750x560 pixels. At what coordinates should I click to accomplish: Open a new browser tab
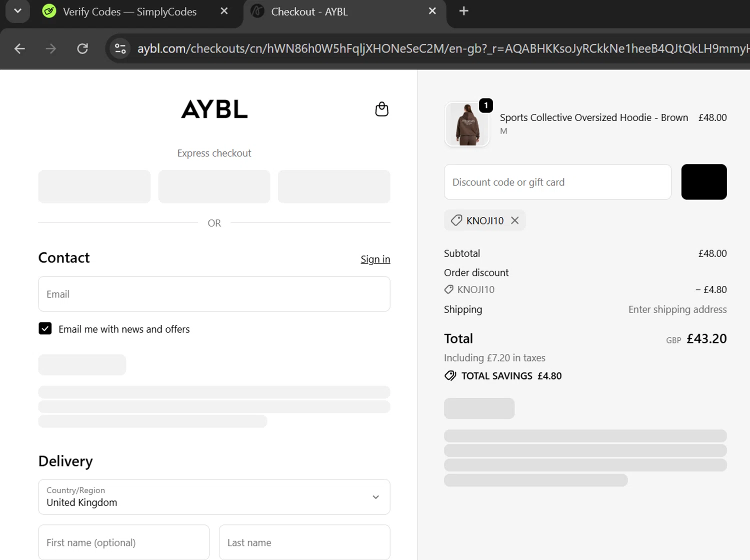click(x=463, y=11)
